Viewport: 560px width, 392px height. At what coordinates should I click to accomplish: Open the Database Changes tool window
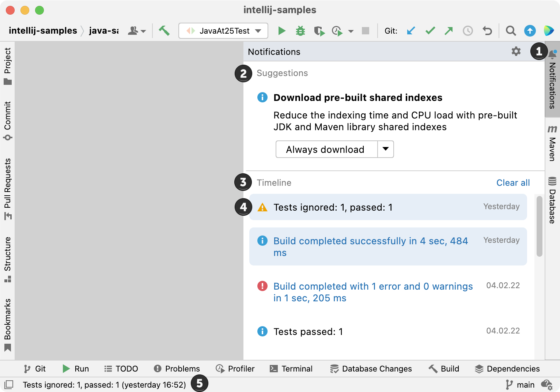pos(371,369)
